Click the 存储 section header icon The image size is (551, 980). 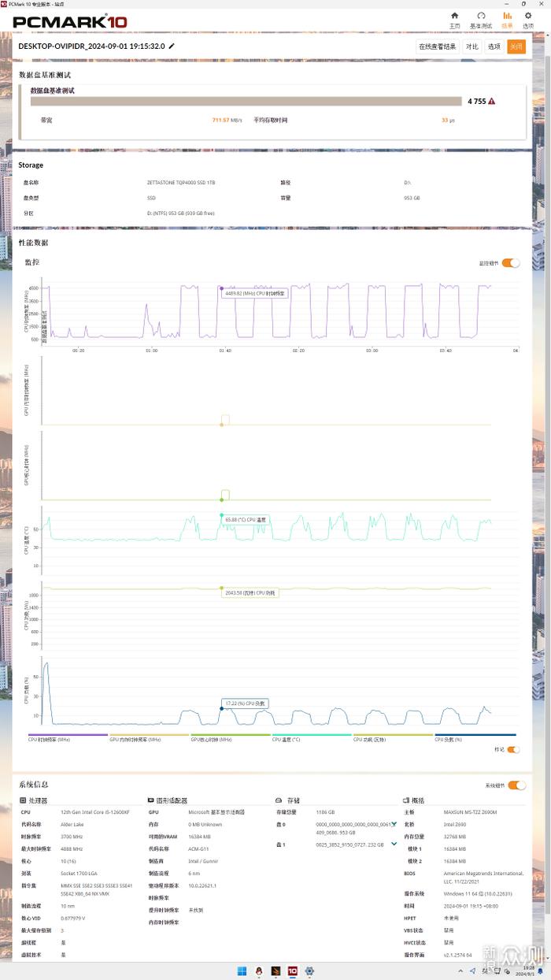(279, 800)
